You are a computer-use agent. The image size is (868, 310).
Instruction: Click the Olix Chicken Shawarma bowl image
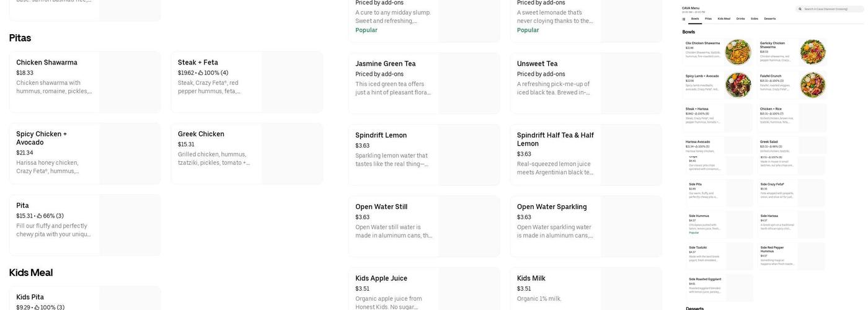coord(738,52)
